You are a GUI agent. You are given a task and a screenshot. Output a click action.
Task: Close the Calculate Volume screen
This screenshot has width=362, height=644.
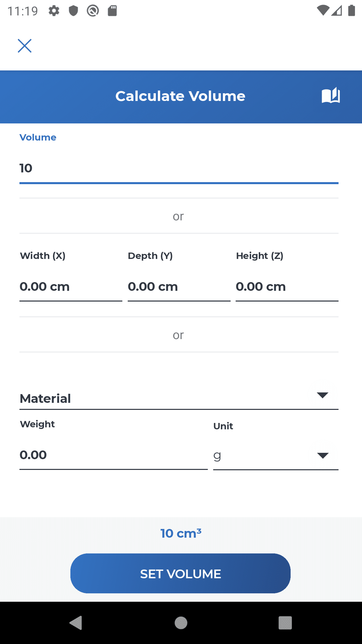[24, 46]
